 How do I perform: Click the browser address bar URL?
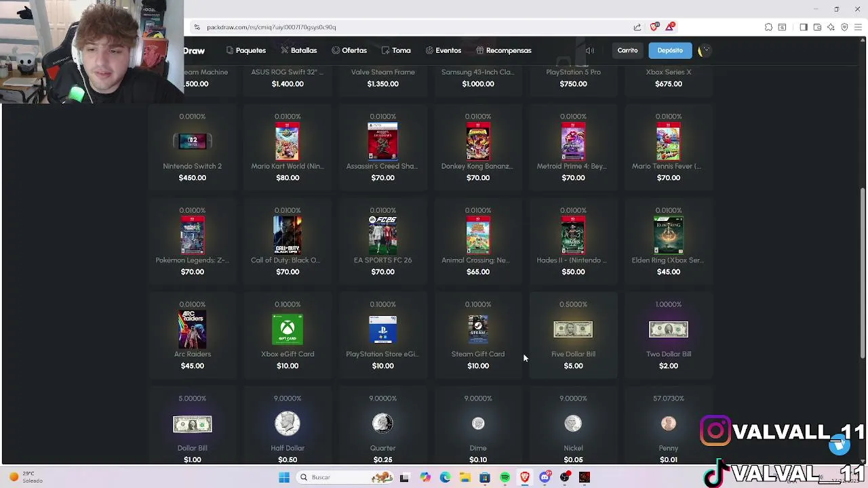pos(271,27)
